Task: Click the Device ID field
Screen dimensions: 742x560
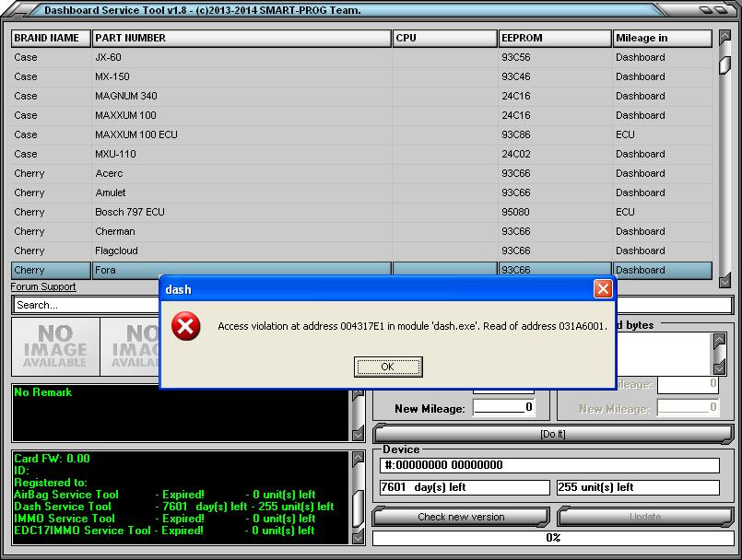Action: [x=549, y=465]
